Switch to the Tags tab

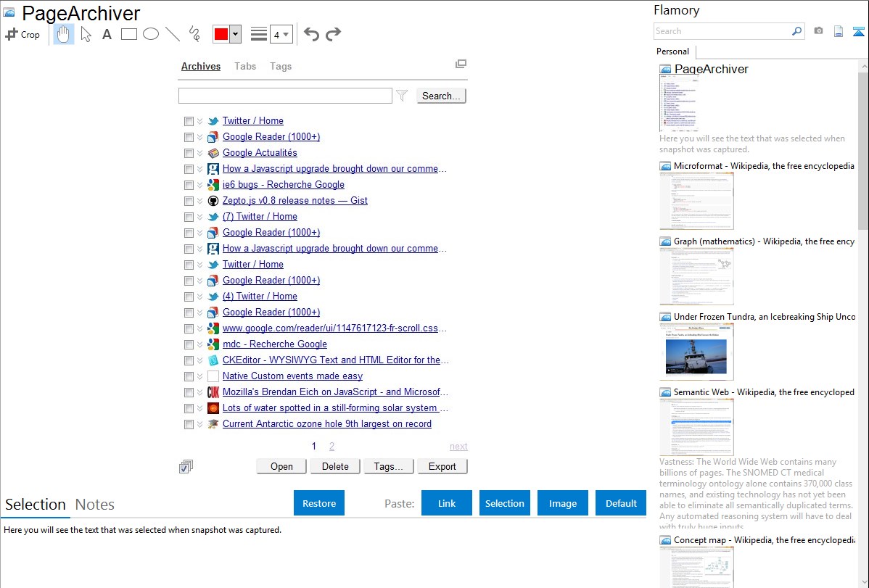click(x=280, y=66)
